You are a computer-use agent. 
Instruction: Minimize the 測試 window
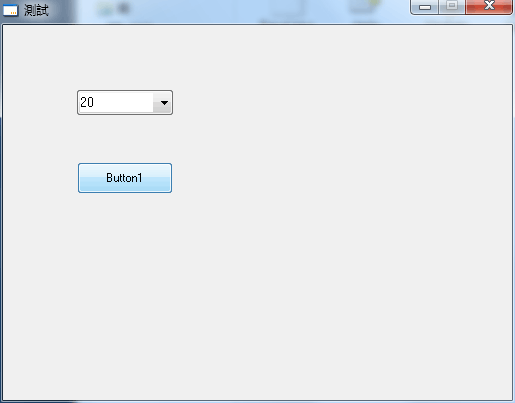tap(425, 7)
